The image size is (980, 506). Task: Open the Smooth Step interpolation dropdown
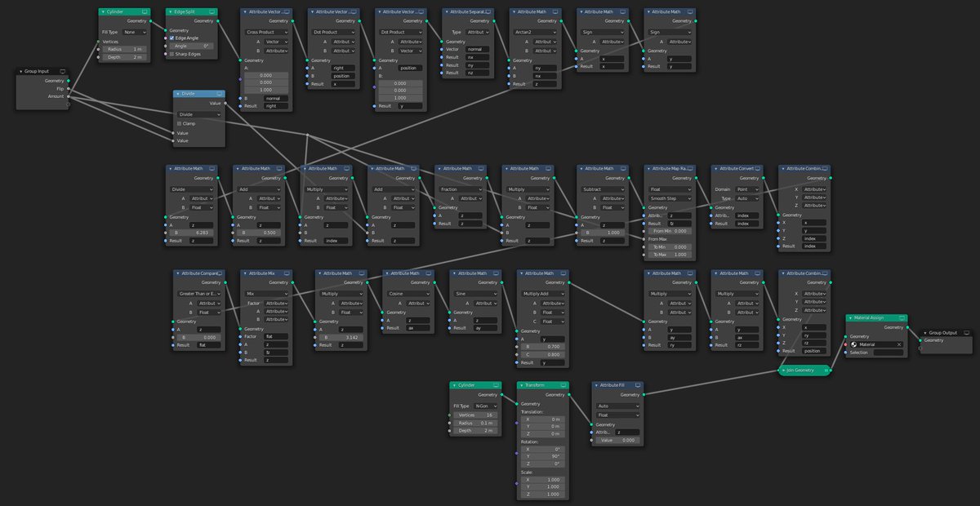click(670, 198)
